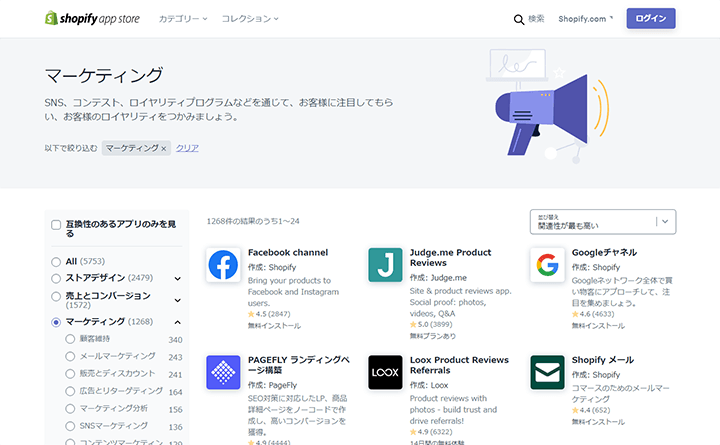Screen dimensions: 720x445
Task: Select the ストアデザイン radio button
Action: 56,278
